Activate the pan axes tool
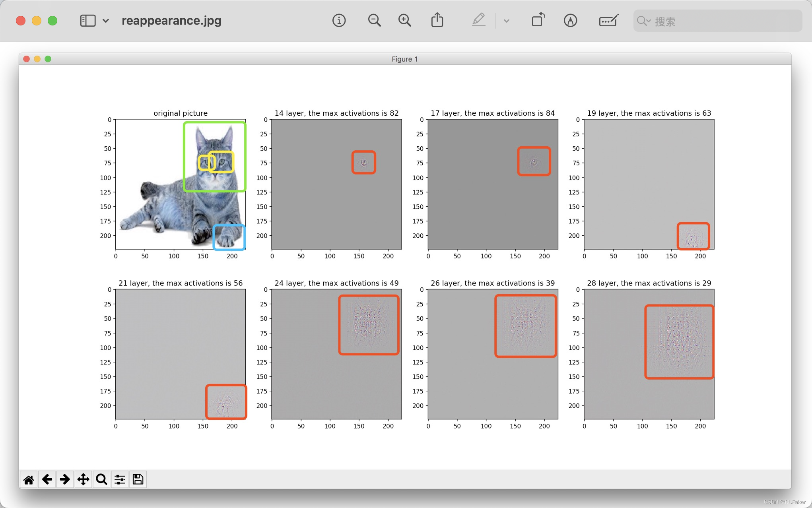Screen dimensions: 812x508 pos(83,480)
